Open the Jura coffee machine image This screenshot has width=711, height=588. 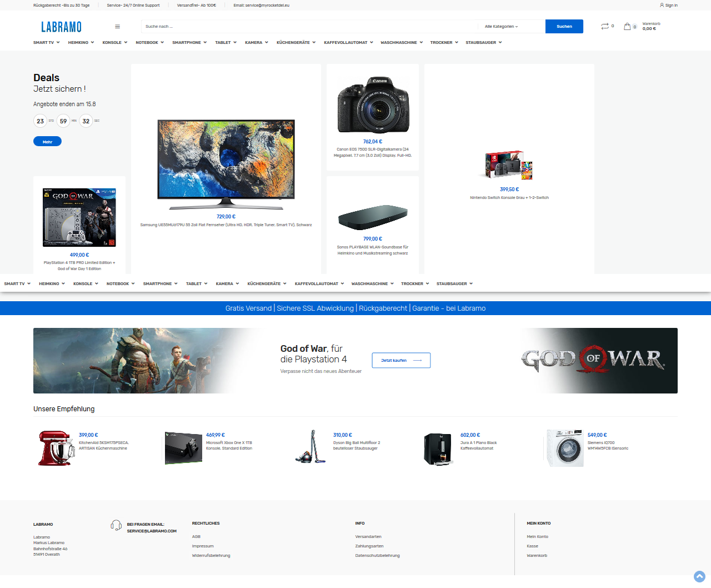tap(438, 449)
